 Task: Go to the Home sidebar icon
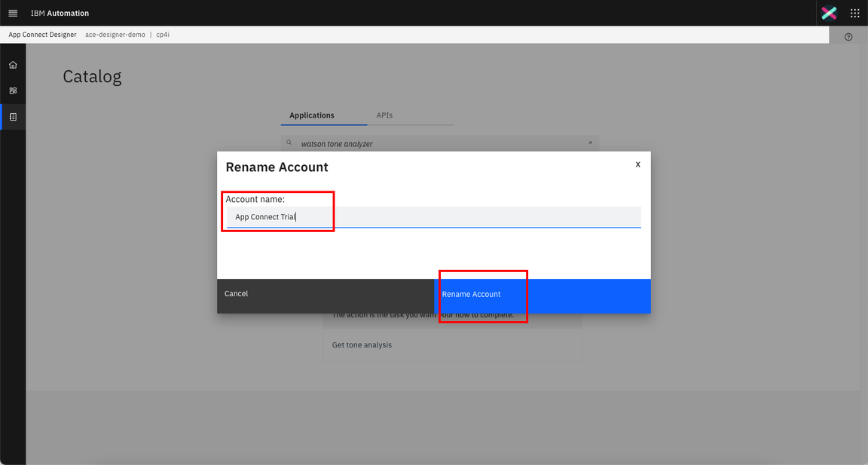pyautogui.click(x=13, y=65)
